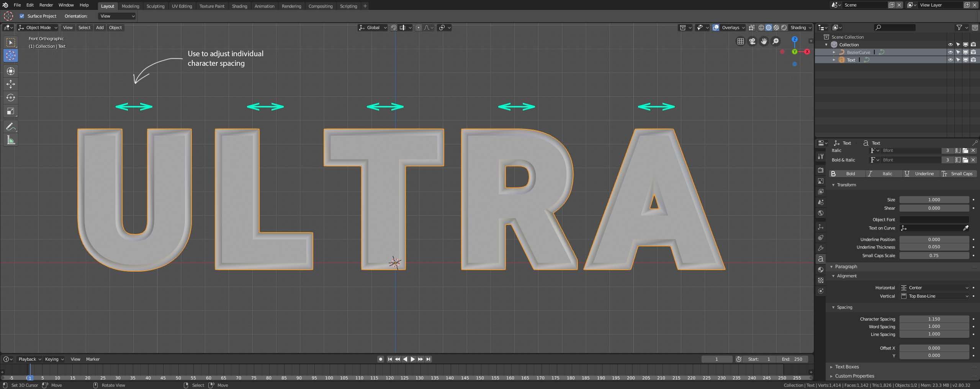Jump to the last frame button
This screenshot has width=980, height=389.
(x=428, y=359)
